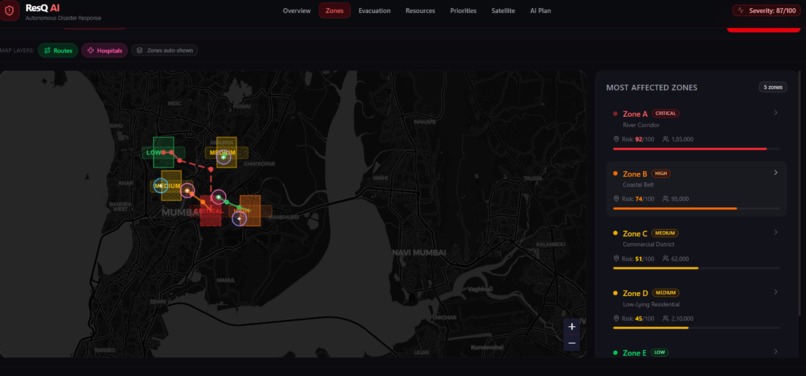Screen dimensions: 806x376
Task: Click the green LOW zone on map
Action: [x=163, y=152]
